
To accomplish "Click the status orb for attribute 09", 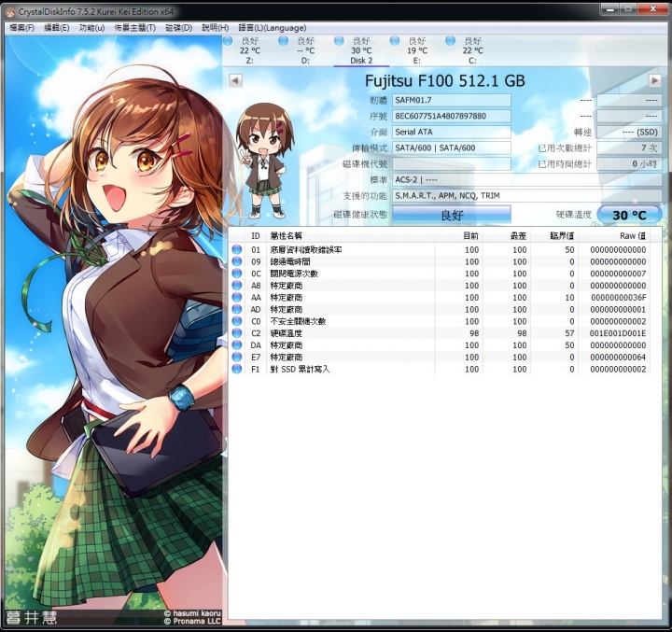I will click(236, 261).
